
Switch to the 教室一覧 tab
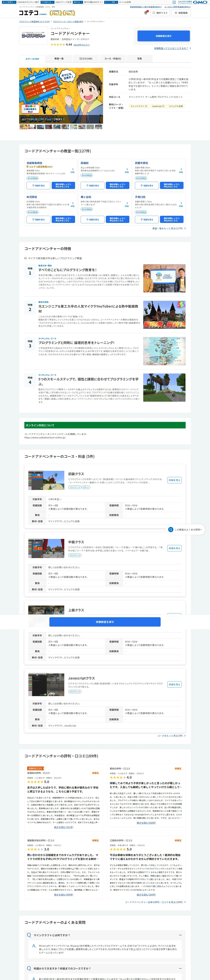(x=59, y=59)
